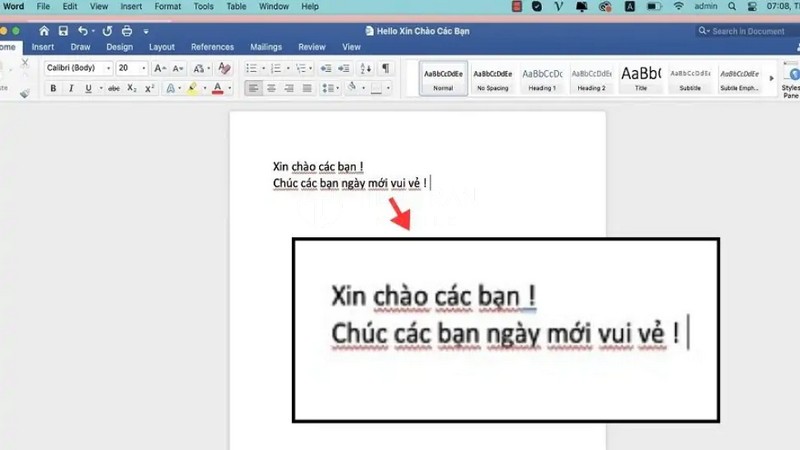Increase paragraph indent
The height and width of the screenshot is (450, 800).
click(344, 68)
